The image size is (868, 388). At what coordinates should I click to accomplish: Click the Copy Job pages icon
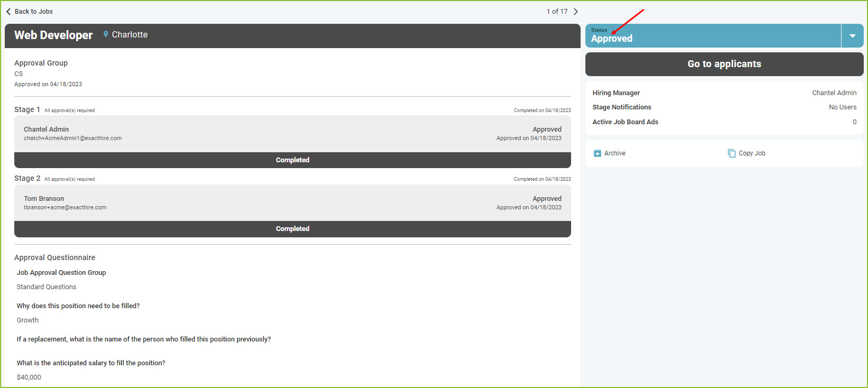tap(731, 153)
